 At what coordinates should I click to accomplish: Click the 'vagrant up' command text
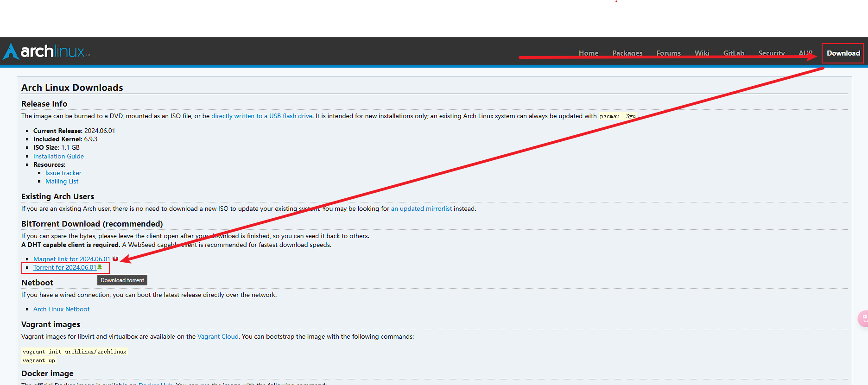[x=38, y=360]
